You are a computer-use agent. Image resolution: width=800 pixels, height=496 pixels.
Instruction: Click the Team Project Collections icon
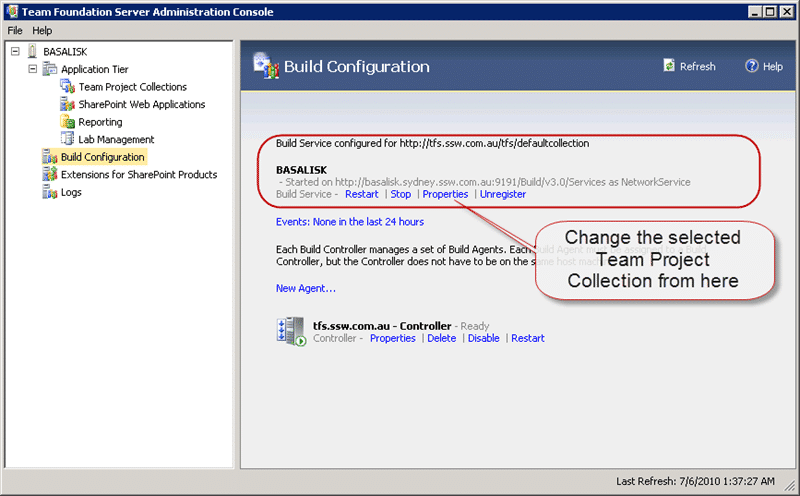(x=67, y=86)
